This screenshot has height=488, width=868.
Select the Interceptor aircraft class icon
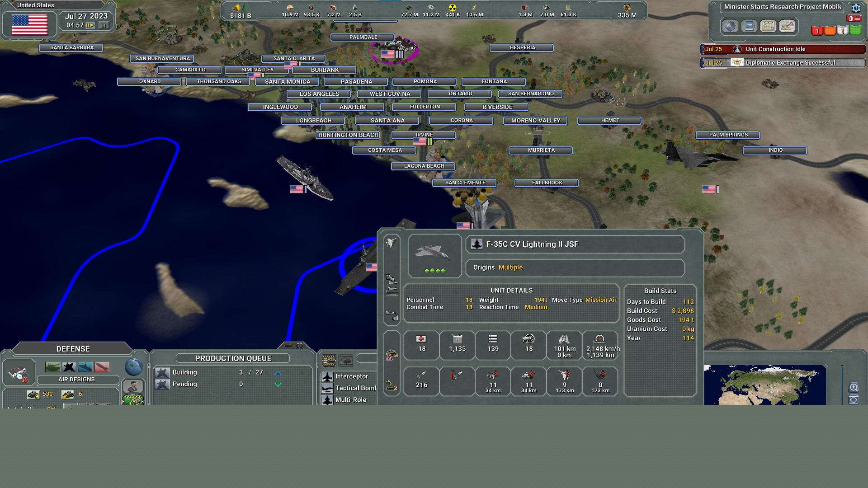coord(327,376)
